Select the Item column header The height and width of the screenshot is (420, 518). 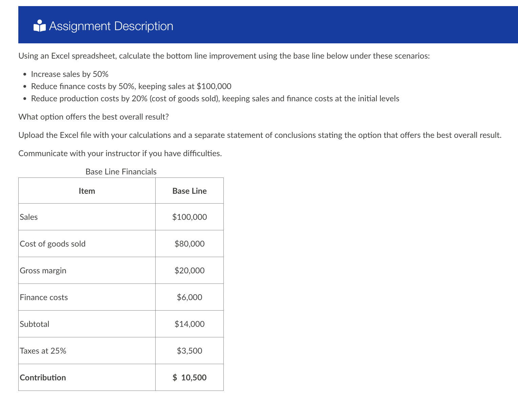tap(87, 191)
